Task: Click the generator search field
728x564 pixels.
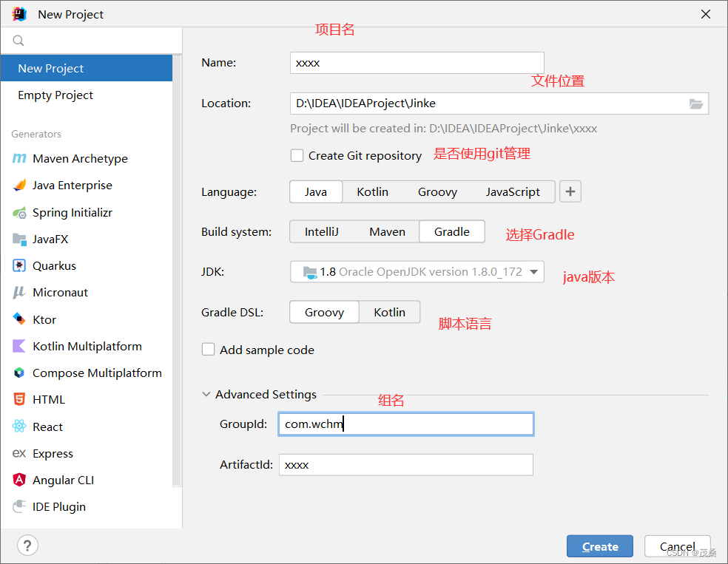Action: (92, 41)
